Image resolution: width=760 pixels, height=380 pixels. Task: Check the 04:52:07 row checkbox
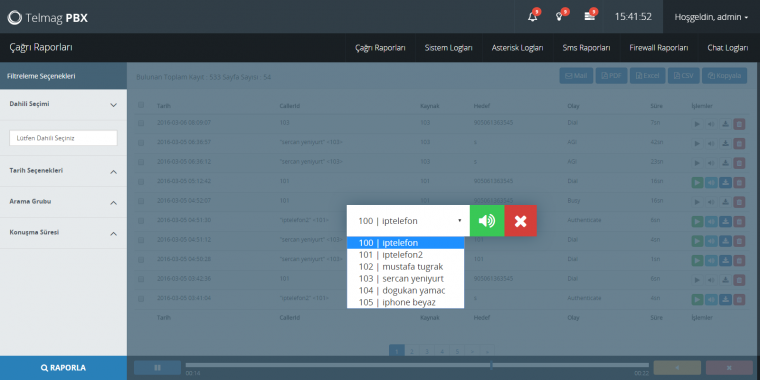point(141,201)
